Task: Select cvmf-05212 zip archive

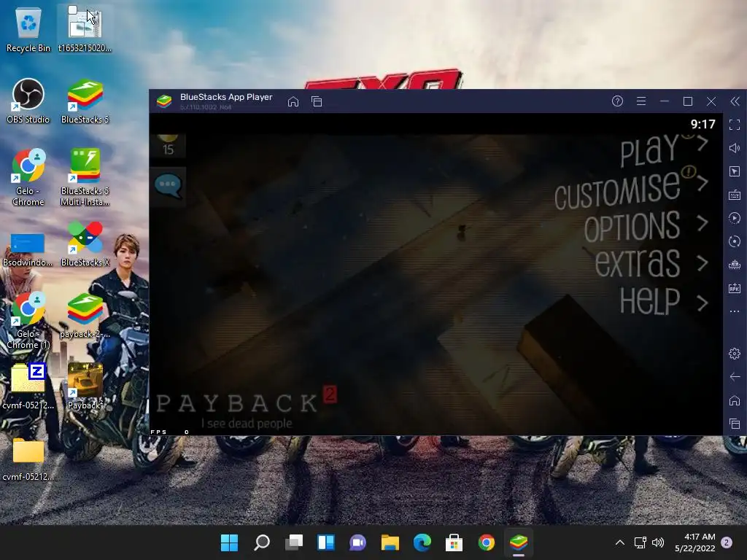Action: point(28,386)
